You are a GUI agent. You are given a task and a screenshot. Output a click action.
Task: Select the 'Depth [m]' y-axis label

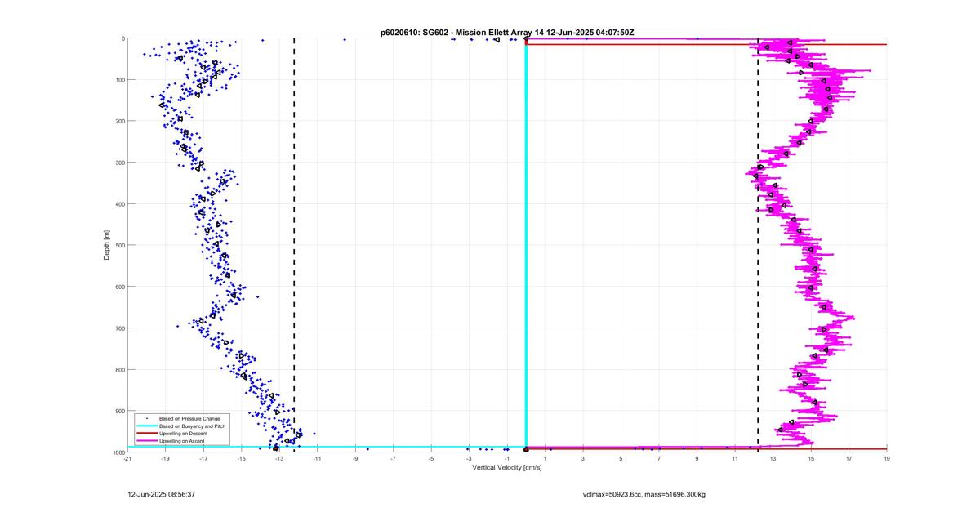(x=106, y=245)
